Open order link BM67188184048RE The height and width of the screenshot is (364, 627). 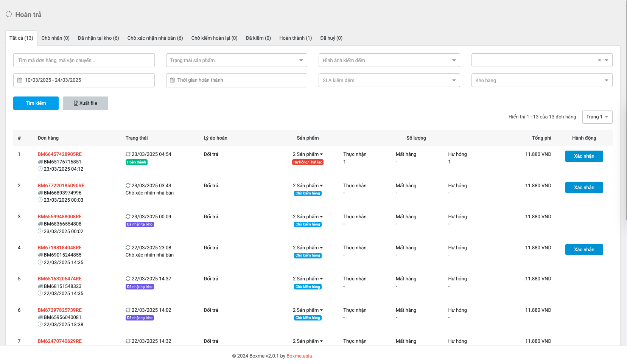point(60,248)
